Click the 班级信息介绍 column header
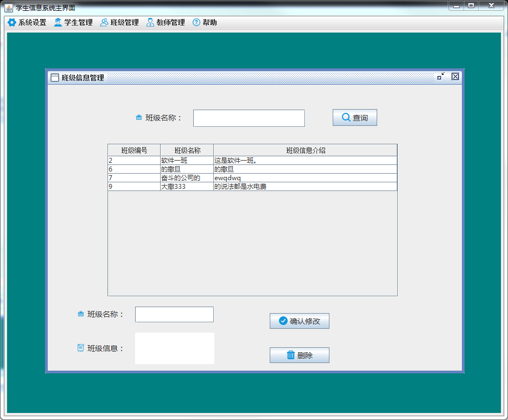This screenshot has height=420, width=508. point(305,150)
